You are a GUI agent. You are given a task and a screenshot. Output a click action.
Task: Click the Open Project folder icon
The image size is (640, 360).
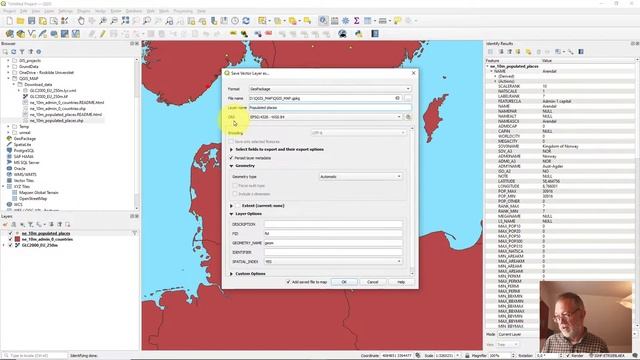pyautogui.click(x=20, y=21)
